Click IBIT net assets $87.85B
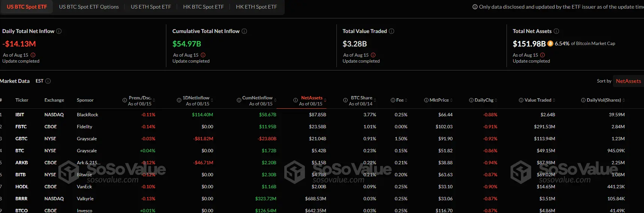The width and height of the screenshot is (644, 213). tap(317, 115)
